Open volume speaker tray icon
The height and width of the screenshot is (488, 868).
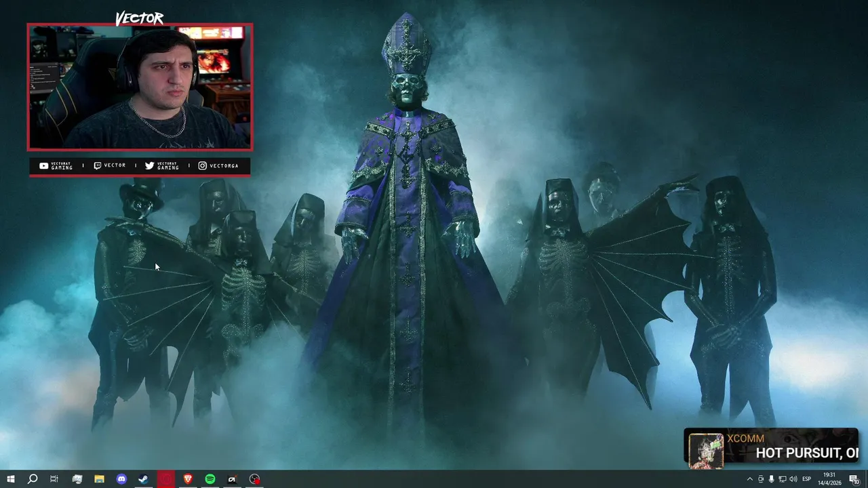point(793,479)
